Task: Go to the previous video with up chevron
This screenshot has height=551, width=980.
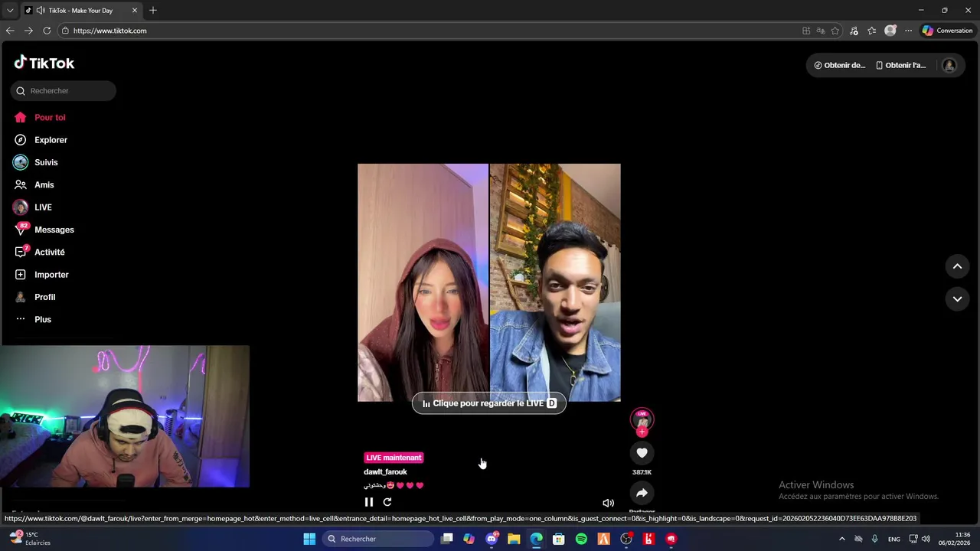Action: 957,266
